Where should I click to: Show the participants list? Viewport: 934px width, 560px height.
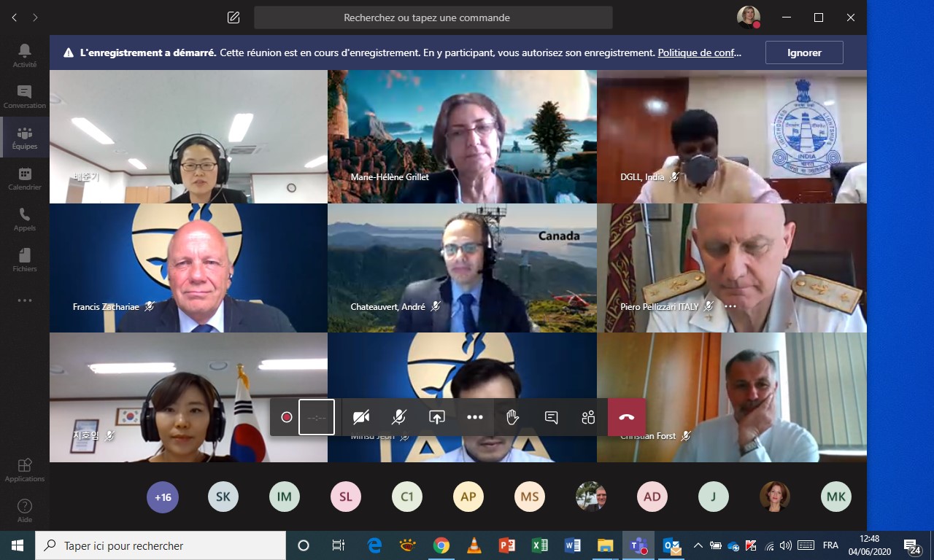point(589,417)
